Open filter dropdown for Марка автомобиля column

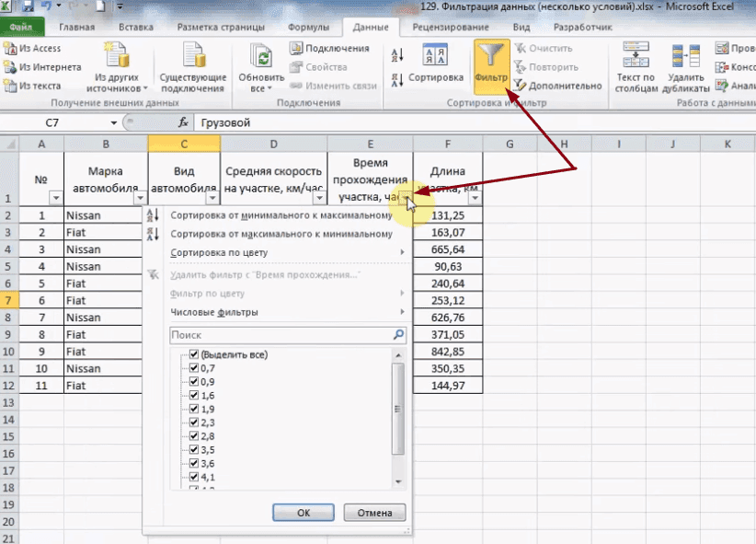tap(139, 198)
